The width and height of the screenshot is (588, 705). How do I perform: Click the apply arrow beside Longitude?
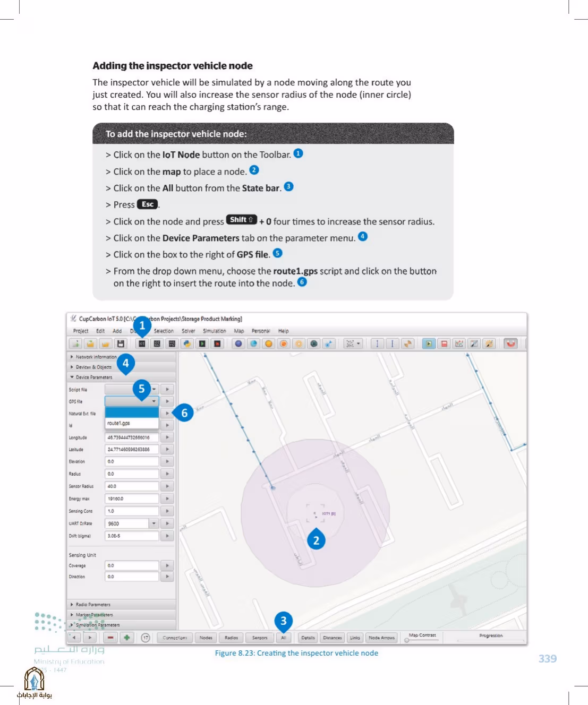[x=167, y=437]
